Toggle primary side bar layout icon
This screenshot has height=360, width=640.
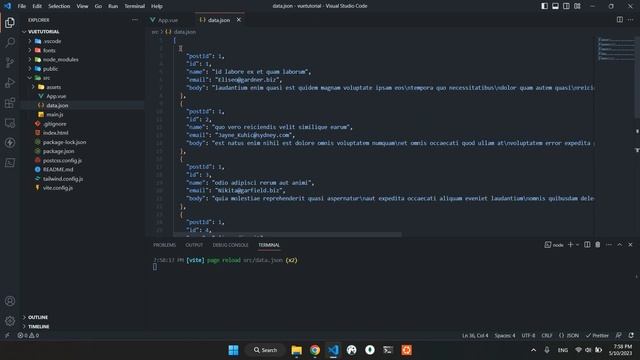pos(544,6)
